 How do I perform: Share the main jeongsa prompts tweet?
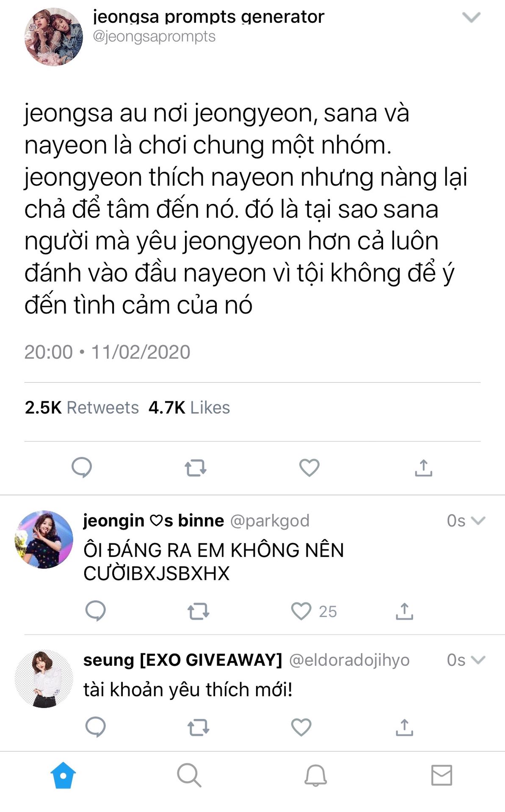[x=424, y=468]
